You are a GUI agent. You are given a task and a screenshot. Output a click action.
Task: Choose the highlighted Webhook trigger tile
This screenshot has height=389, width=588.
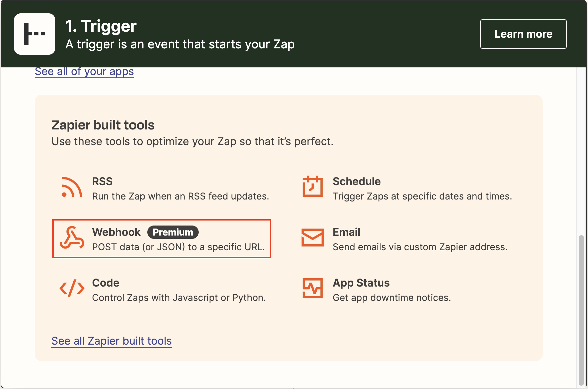pos(162,239)
